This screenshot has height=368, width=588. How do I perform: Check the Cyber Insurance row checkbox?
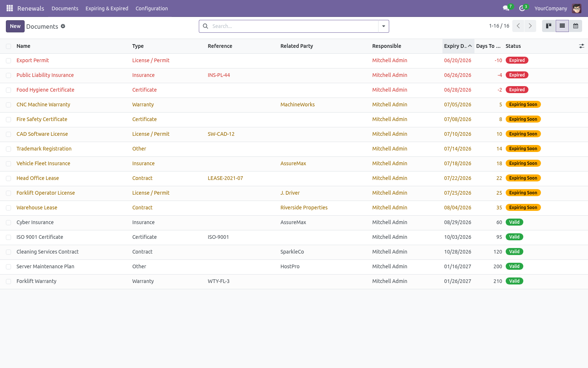(8, 223)
